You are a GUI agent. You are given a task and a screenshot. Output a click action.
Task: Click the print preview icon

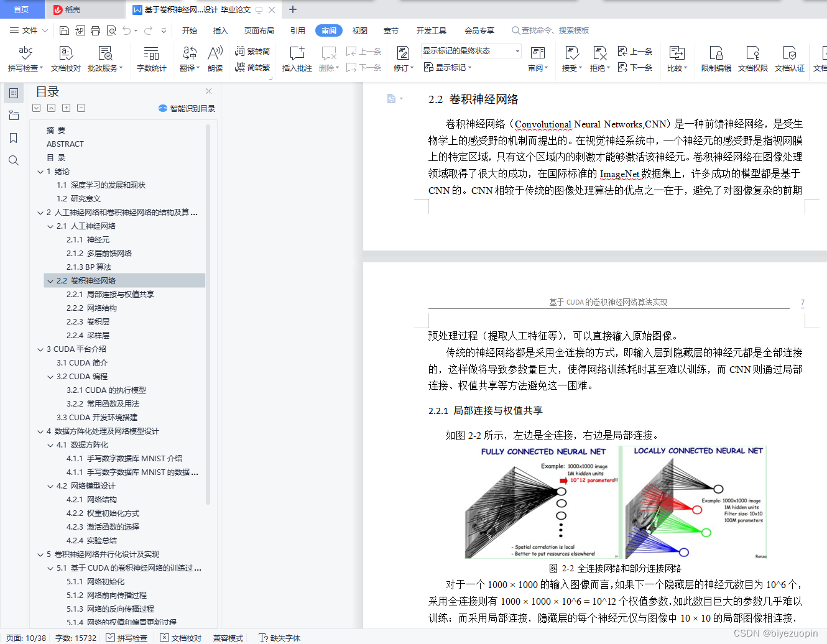click(x=111, y=30)
